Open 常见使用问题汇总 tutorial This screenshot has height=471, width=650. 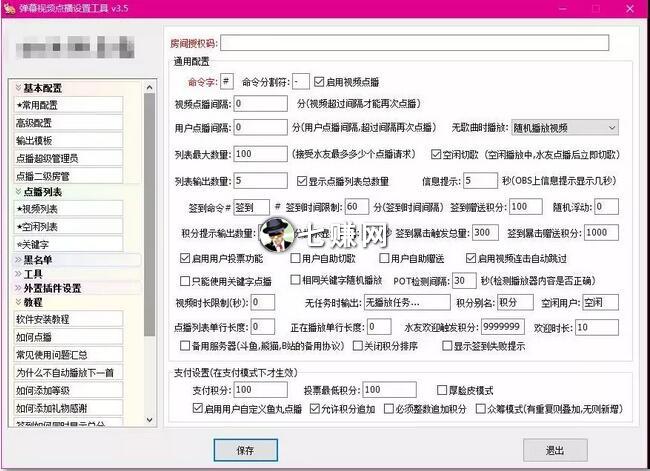pos(68,355)
